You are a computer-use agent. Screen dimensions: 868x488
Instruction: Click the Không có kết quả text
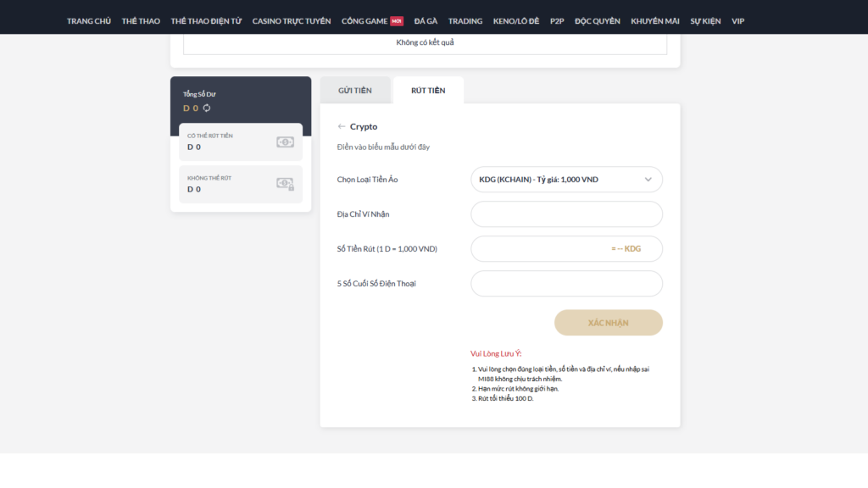[x=425, y=42]
